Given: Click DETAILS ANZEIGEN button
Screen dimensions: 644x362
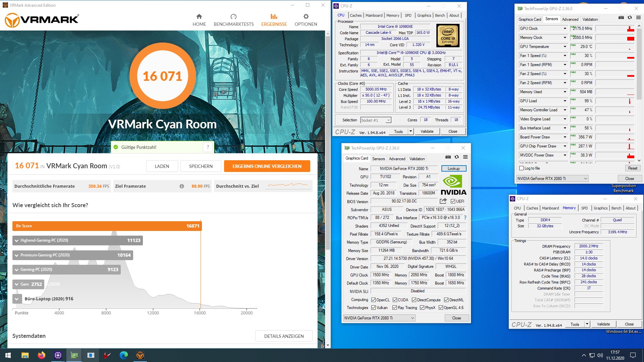Looking at the screenshot, I should point(284,336).
